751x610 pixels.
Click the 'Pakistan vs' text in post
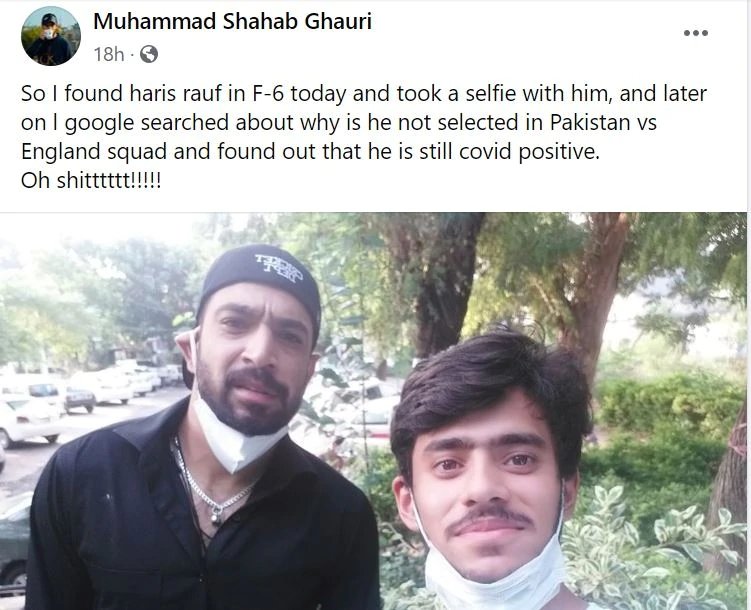pos(603,122)
